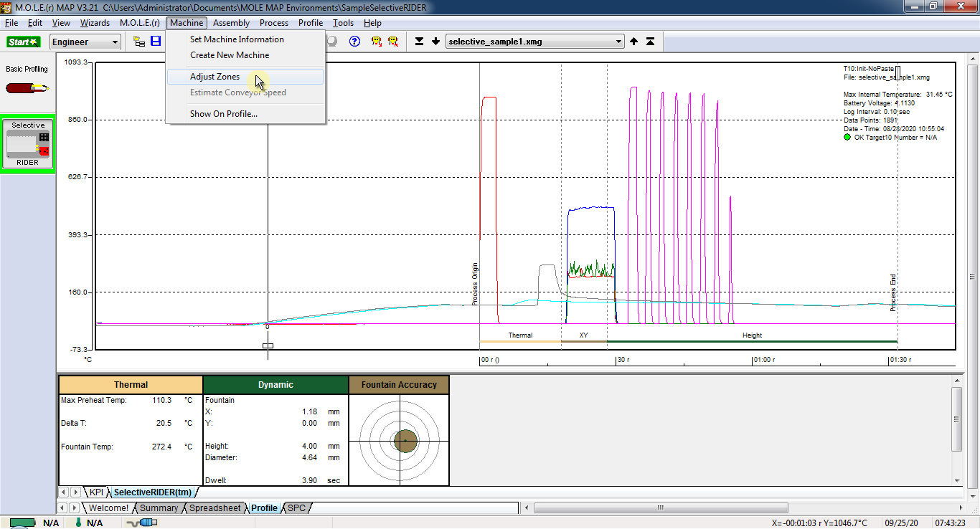Open the M.O.L.E.(r) menu
This screenshot has width=980, height=529.
139,23
